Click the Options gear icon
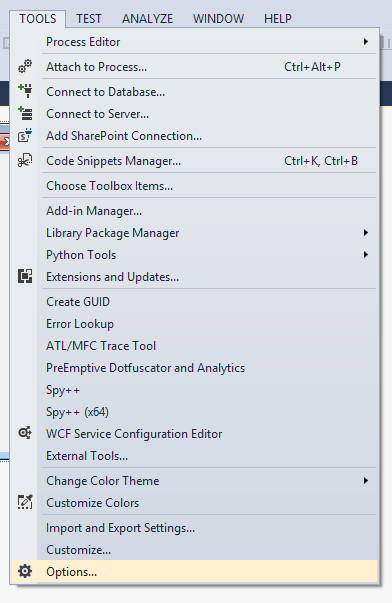This screenshot has width=392, height=603. pos(25,571)
